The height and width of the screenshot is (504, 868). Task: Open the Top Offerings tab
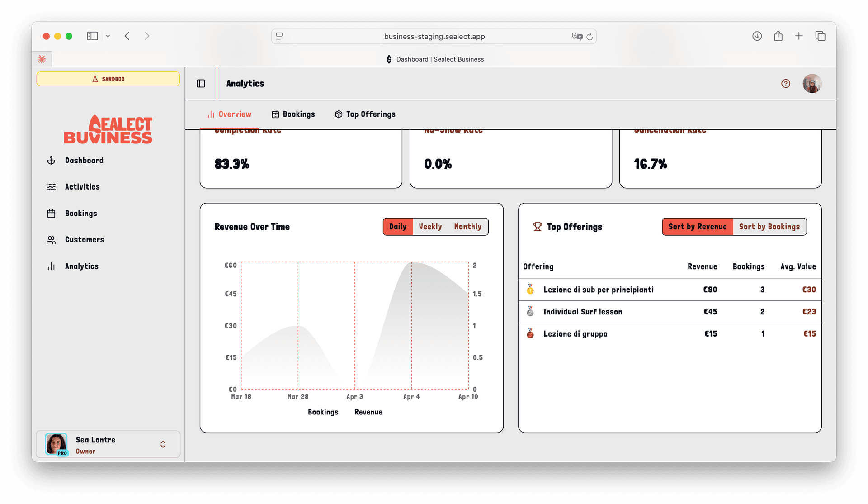pyautogui.click(x=365, y=114)
